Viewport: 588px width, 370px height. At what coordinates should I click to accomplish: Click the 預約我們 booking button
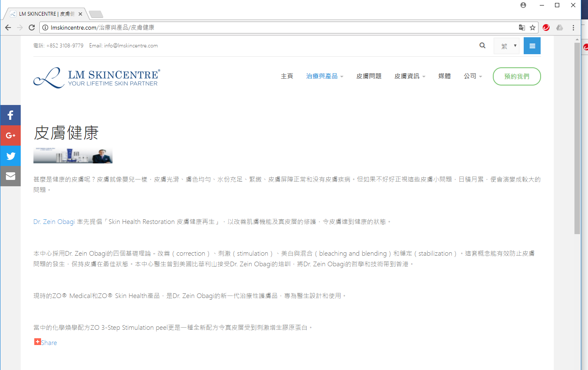517,76
